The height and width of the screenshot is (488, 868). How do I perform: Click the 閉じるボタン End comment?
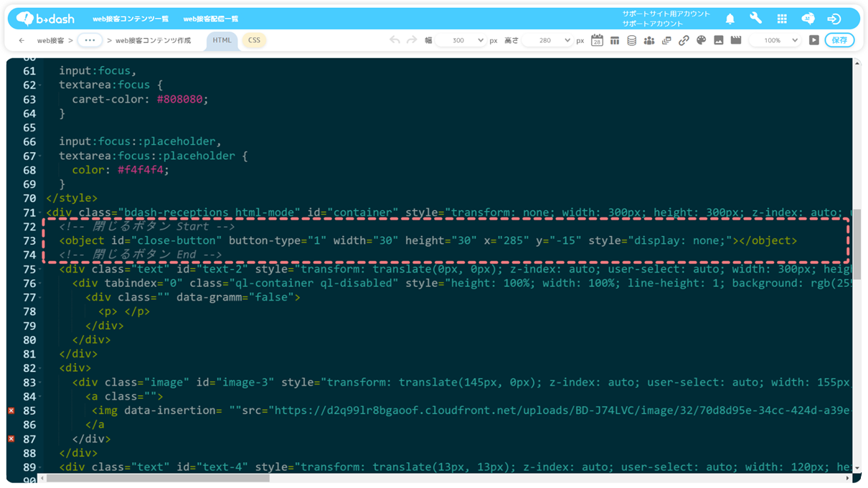(141, 255)
